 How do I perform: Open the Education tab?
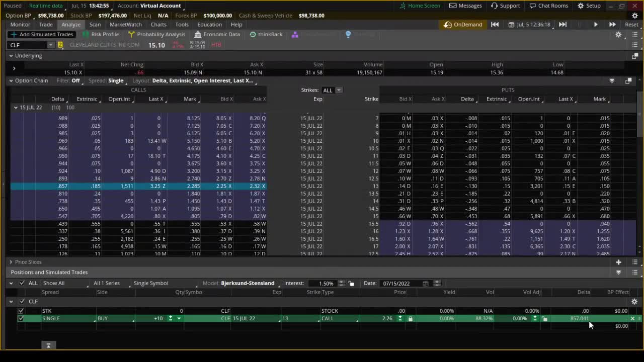coord(209,25)
